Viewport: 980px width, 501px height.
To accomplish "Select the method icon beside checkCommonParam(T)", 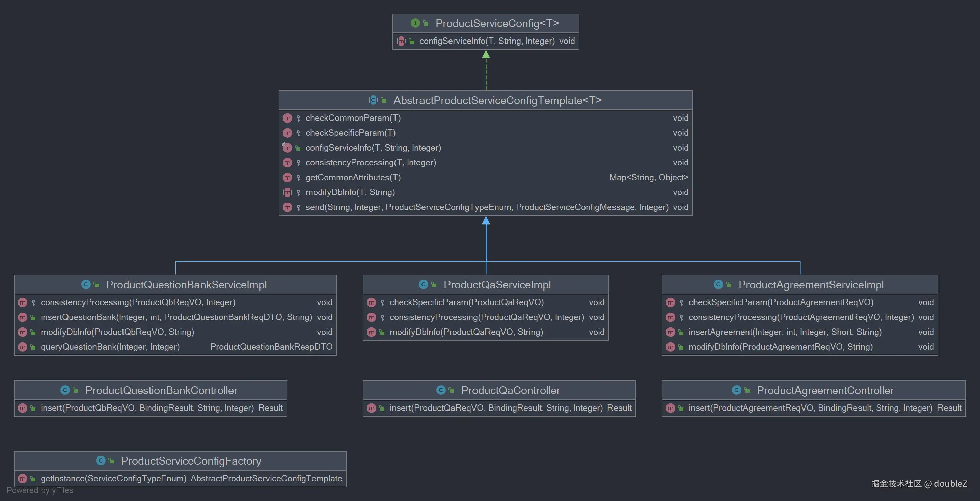I will 288,118.
